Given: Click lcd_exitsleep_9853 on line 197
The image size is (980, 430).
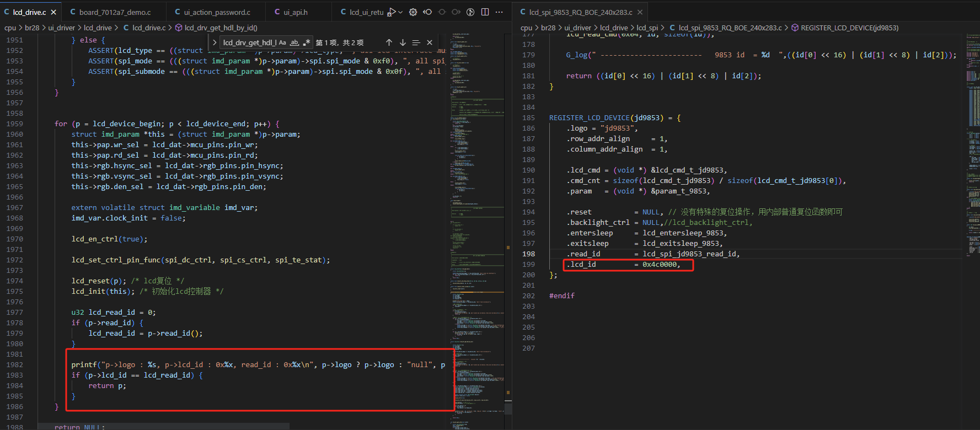Looking at the screenshot, I should point(681,244).
